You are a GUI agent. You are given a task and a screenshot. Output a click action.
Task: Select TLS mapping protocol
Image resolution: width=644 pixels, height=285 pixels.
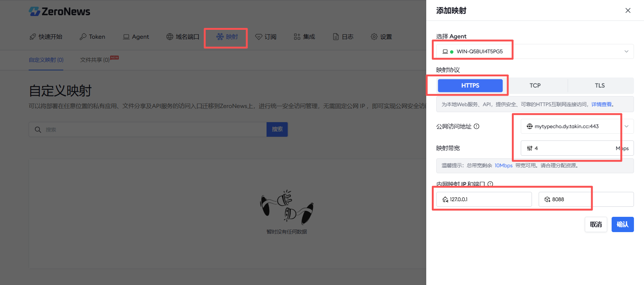click(x=600, y=85)
